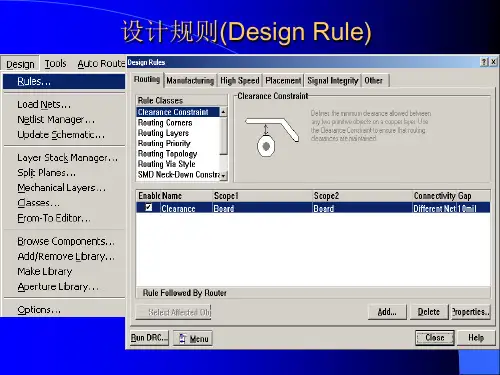Click the Rule Classes scrollbar thumb

pos(223,136)
